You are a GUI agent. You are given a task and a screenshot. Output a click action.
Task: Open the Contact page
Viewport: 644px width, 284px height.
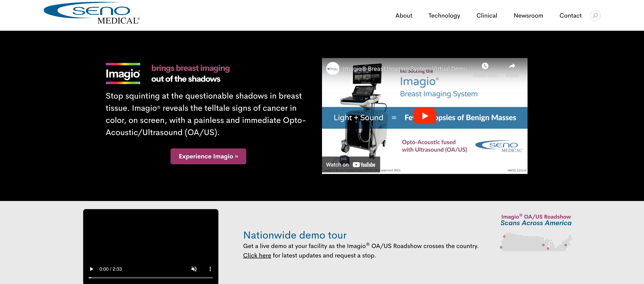tap(570, 16)
